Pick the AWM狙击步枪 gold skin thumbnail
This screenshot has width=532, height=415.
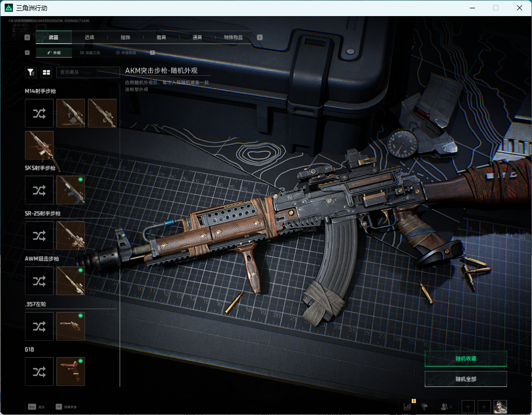pyautogui.click(x=71, y=281)
